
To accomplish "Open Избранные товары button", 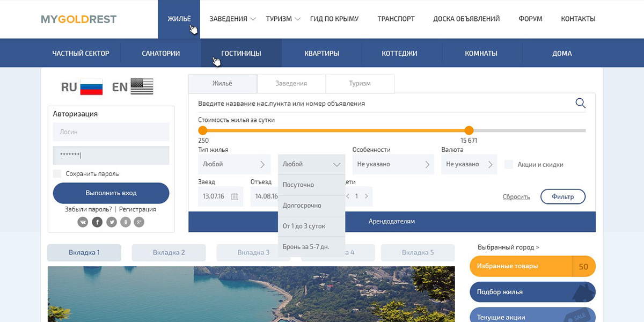I will 532,266.
